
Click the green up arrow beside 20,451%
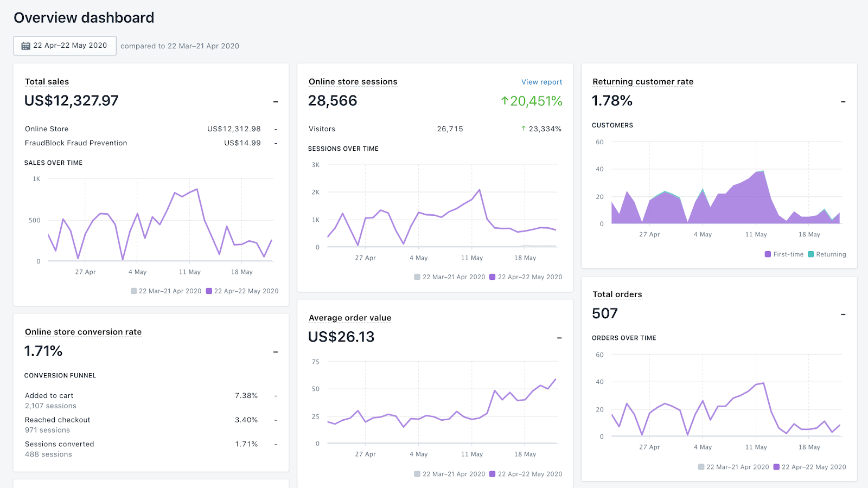click(x=505, y=101)
